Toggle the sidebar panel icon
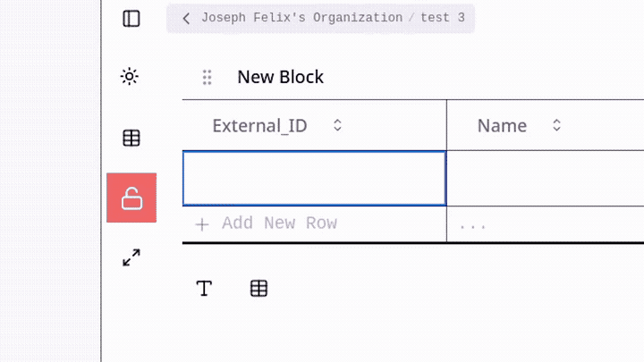 pos(131,18)
